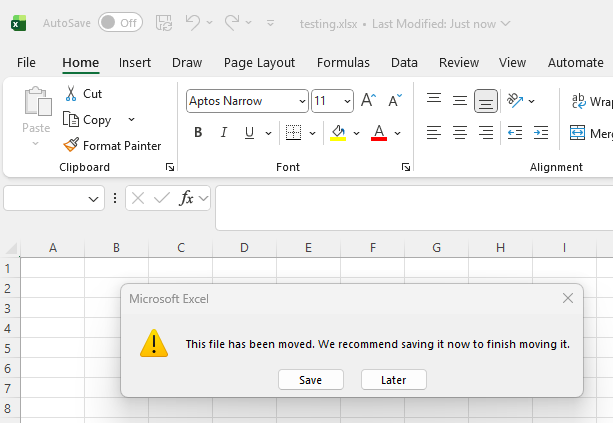Confirm entry with checkmark icon
The height and width of the screenshot is (423, 613).
click(x=162, y=198)
